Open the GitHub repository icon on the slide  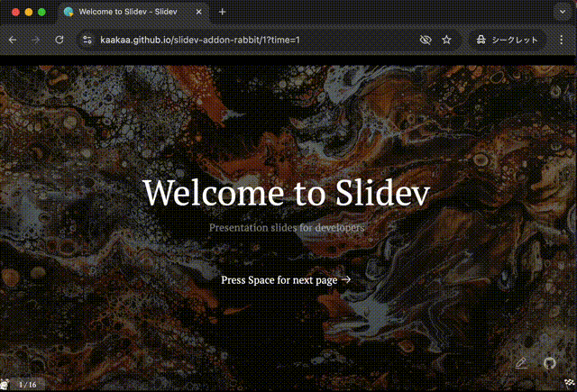click(550, 363)
